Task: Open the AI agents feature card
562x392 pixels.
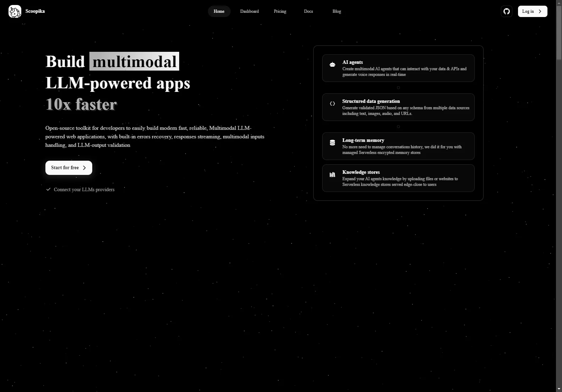Action: pyautogui.click(x=398, y=68)
